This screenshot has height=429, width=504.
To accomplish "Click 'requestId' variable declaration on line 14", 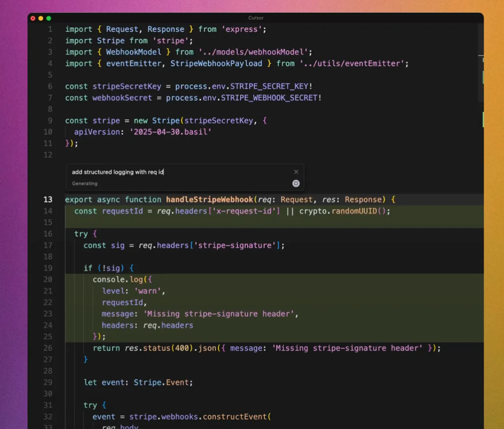I will point(122,211).
